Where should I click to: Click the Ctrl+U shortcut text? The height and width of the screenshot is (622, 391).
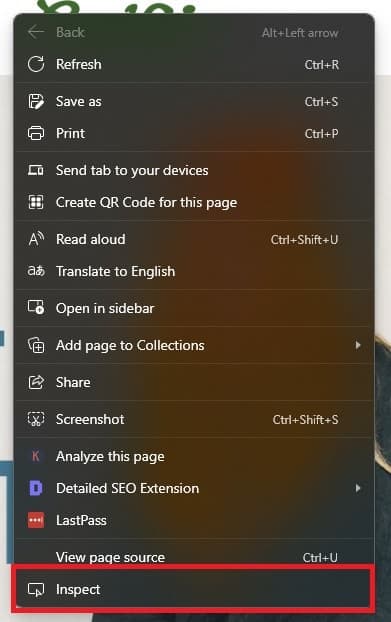tap(320, 558)
